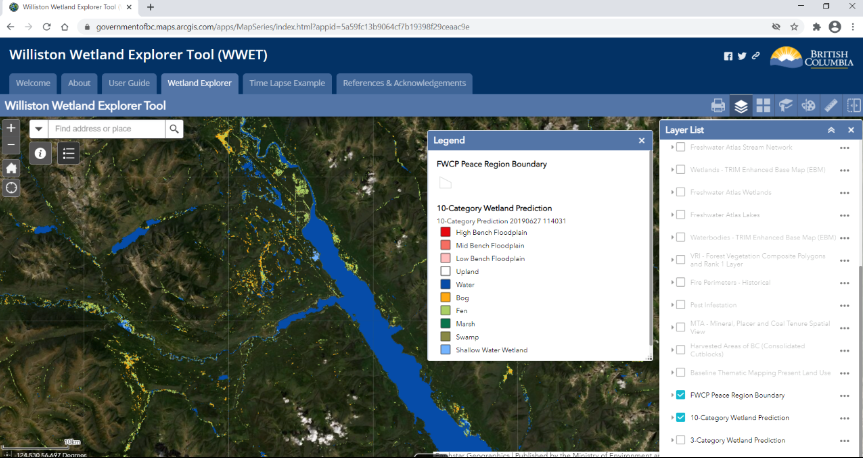The image size is (863, 458).
Task: Reload the browser page
Action: tap(46, 27)
